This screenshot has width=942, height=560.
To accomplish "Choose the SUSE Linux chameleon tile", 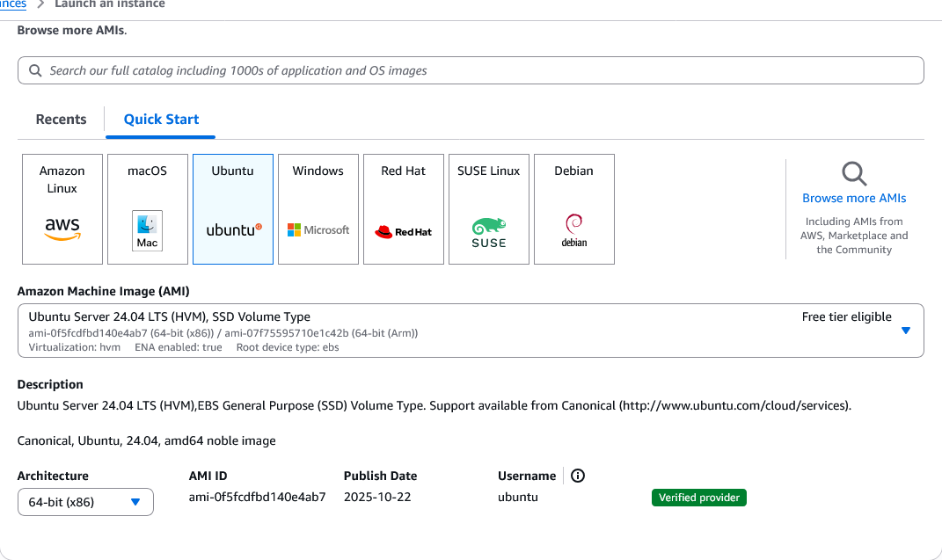I will (489, 209).
